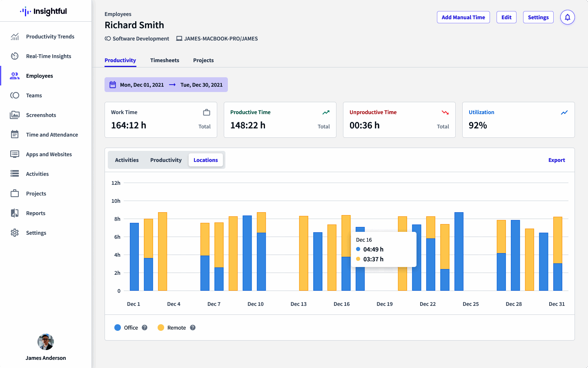Click the Edit button
Image resolution: width=588 pixels, height=368 pixels.
coord(506,17)
